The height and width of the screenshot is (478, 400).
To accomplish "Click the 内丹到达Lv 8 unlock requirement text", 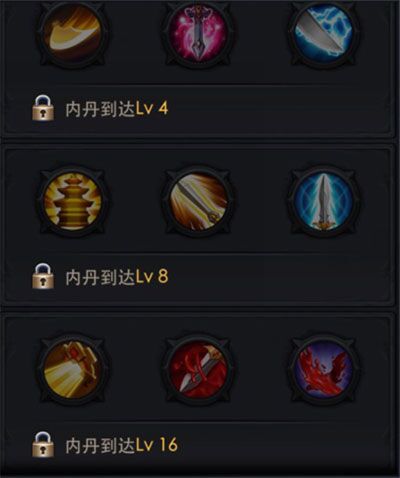I will tap(117, 277).
